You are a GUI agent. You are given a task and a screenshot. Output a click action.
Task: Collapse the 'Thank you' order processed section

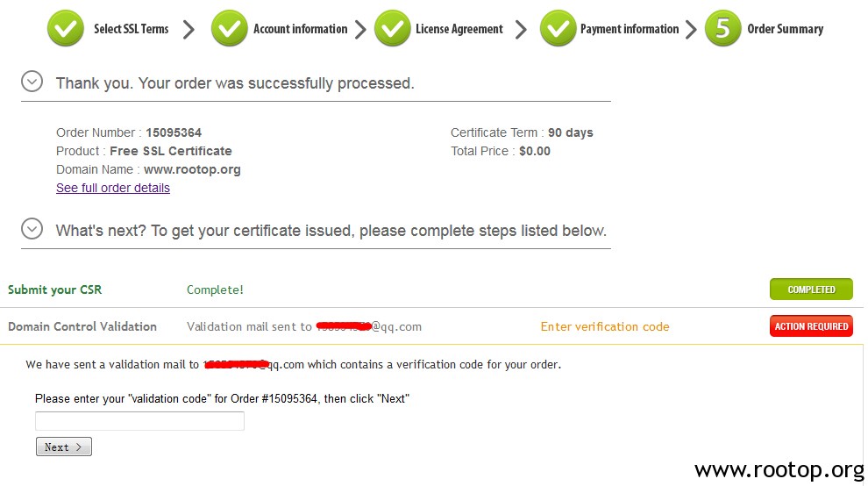click(32, 82)
